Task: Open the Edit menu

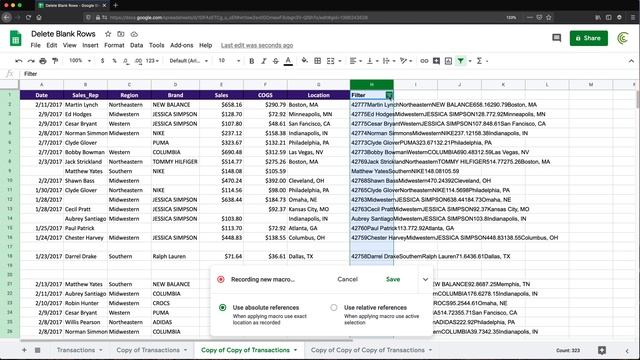Action: [51, 45]
